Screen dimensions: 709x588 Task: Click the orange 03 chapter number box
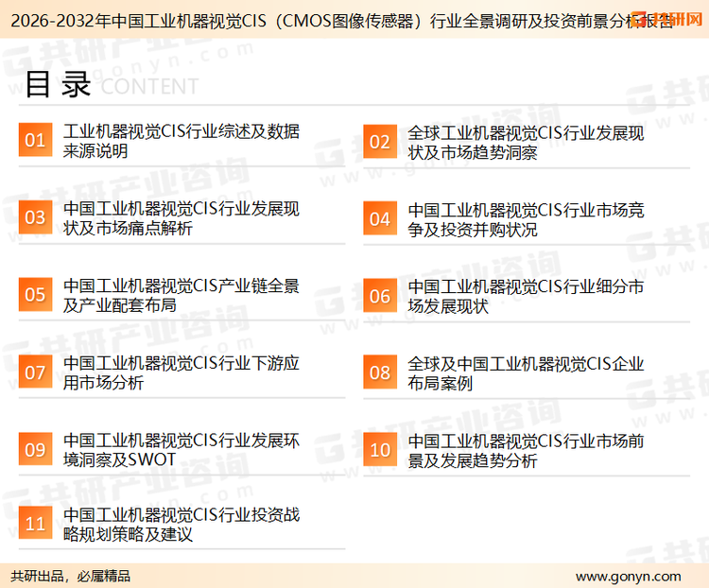[x=35, y=217]
